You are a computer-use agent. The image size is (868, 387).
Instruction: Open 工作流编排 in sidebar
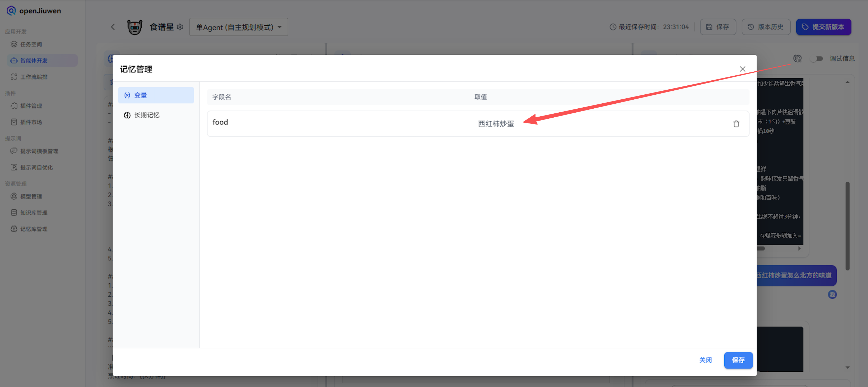tap(34, 77)
